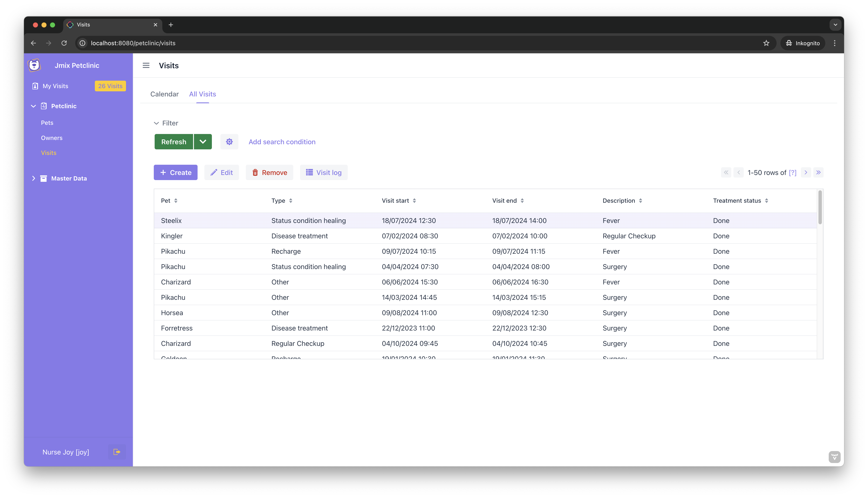Click the Add search condition link
868x498 pixels.
coord(282,142)
